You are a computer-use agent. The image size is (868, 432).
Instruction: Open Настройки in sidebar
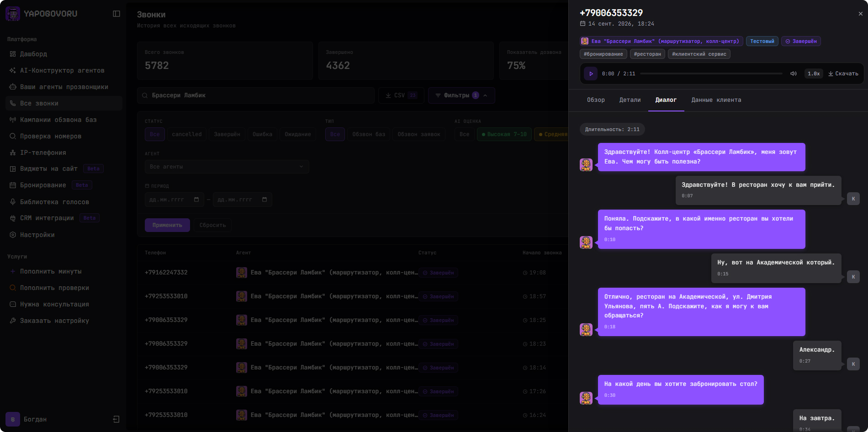[64, 235]
